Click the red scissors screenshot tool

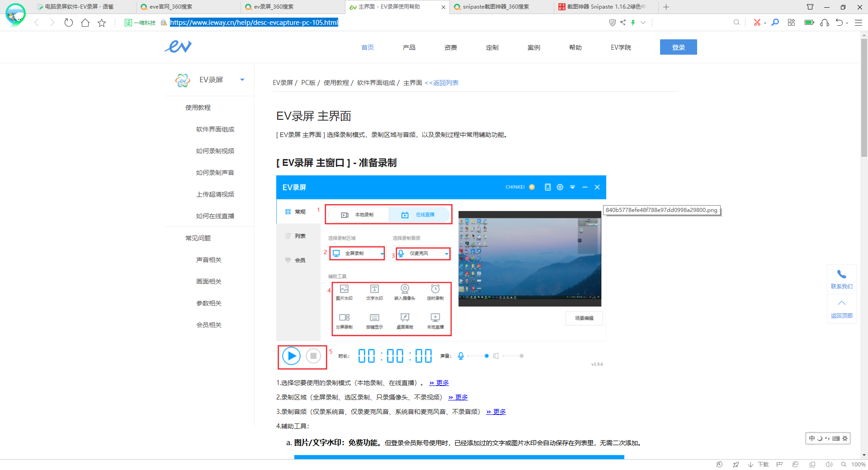pos(757,22)
